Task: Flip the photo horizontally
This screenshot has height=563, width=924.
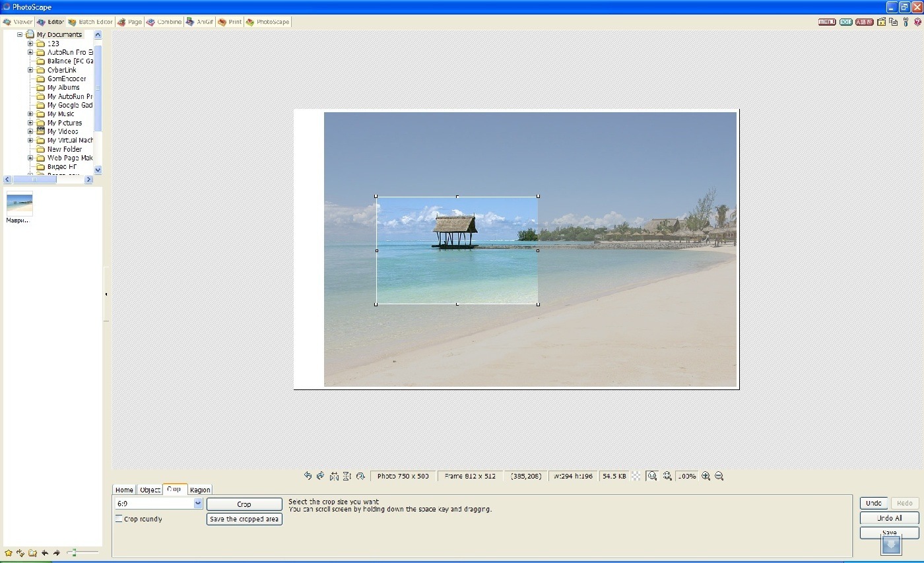Action: (334, 476)
